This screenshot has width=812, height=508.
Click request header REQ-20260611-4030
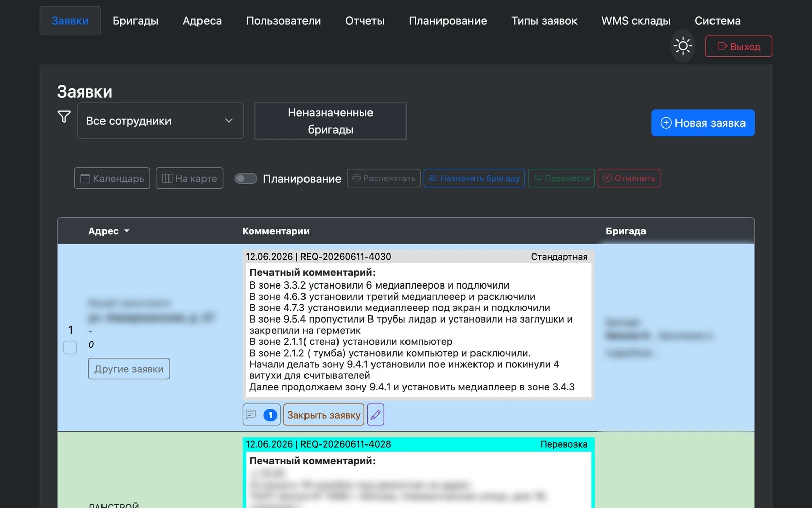pyautogui.click(x=346, y=257)
